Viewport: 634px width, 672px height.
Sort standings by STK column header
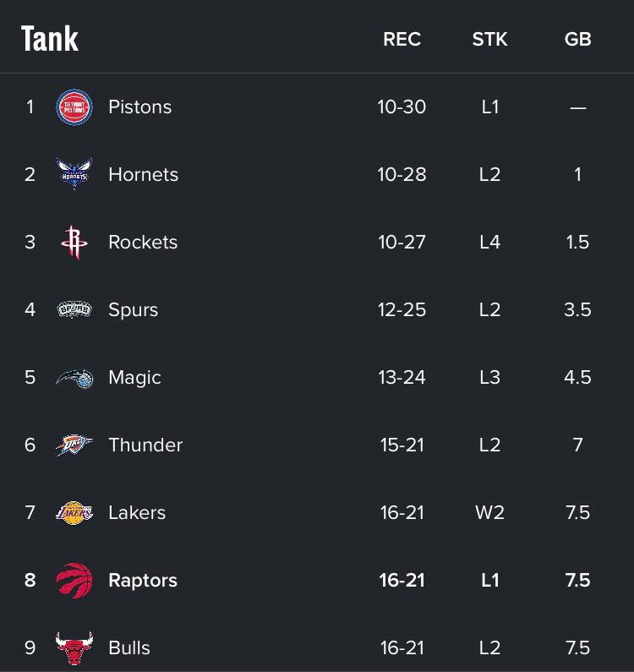tap(489, 40)
